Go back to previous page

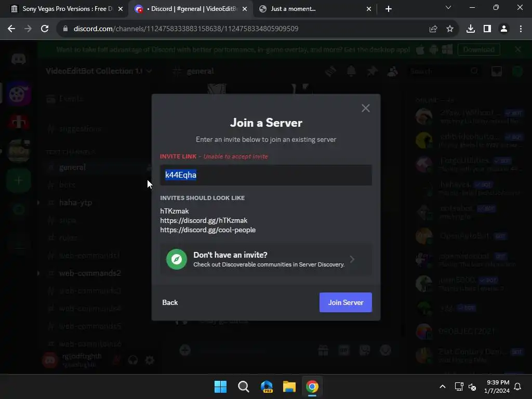pyautogui.click(x=11, y=29)
